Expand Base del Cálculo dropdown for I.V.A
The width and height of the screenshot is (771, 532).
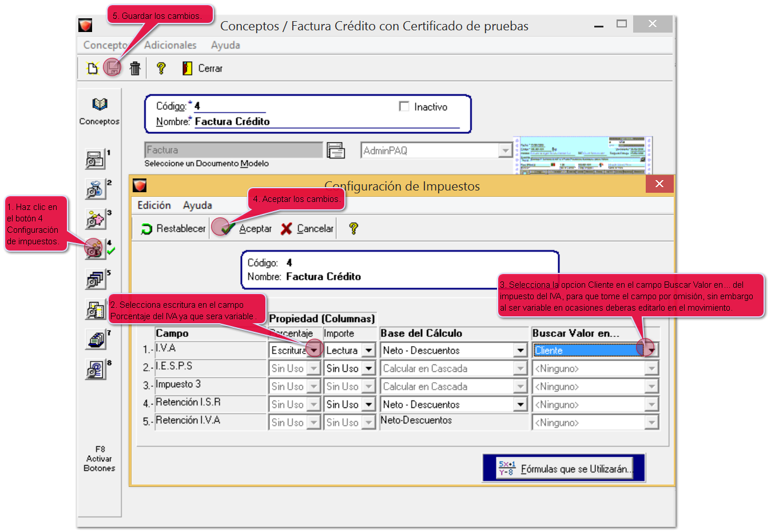[x=520, y=351]
